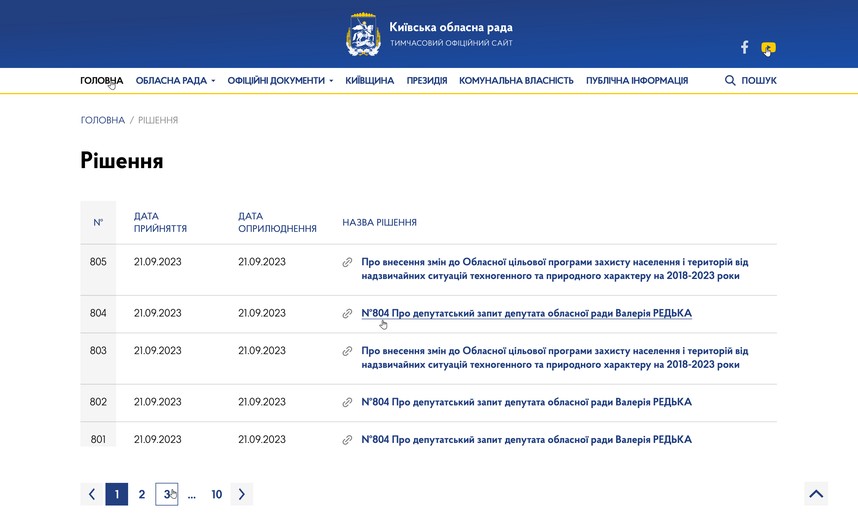This screenshot has height=524, width=858.
Task: Click РІШЕННЯ in the breadcrumb
Action: (158, 120)
